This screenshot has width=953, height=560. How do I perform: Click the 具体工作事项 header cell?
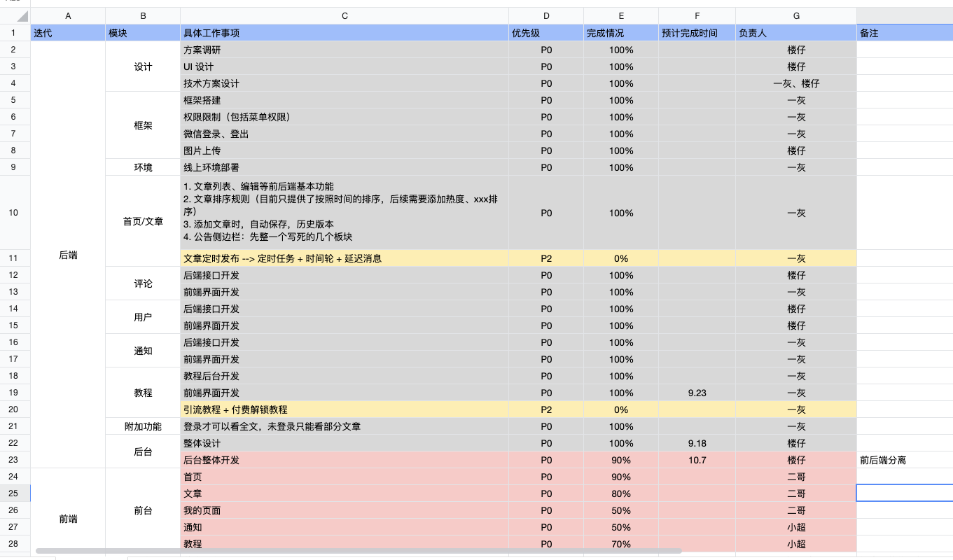(x=345, y=33)
